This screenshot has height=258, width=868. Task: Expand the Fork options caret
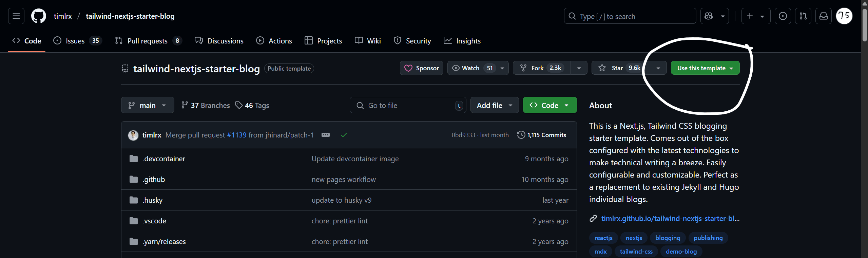(579, 68)
